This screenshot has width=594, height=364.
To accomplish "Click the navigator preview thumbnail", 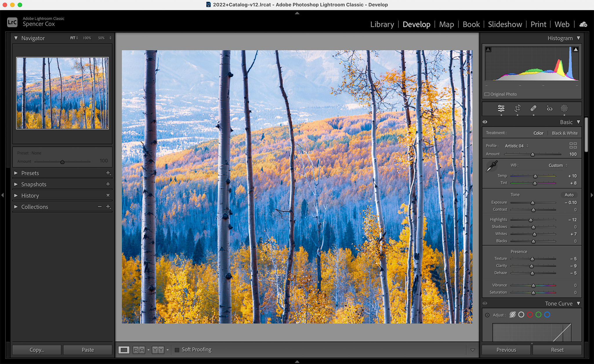I will pyautogui.click(x=63, y=93).
